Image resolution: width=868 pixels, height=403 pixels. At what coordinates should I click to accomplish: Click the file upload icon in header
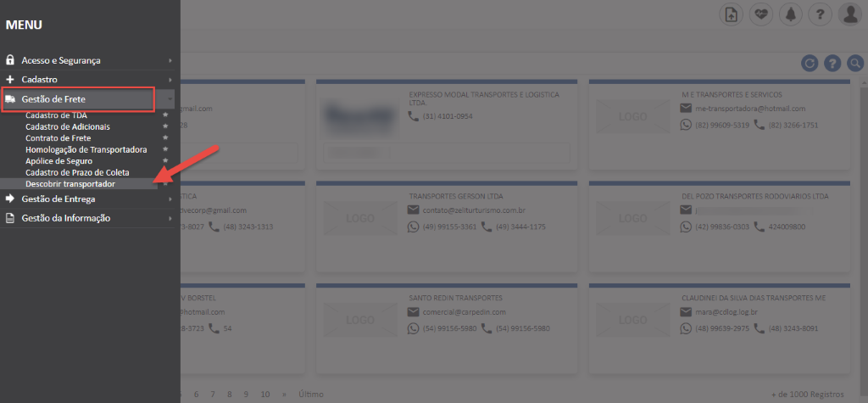point(732,14)
